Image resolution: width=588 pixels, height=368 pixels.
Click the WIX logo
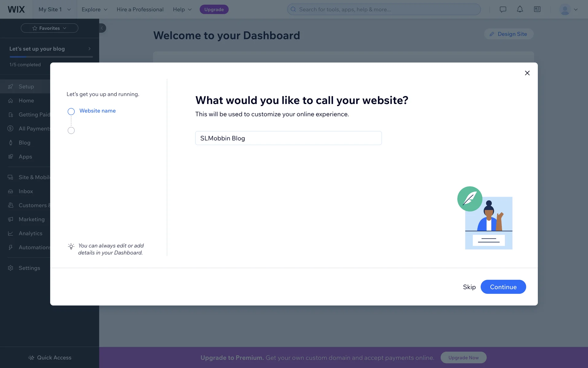pyautogui.click(x=16, y=9)
